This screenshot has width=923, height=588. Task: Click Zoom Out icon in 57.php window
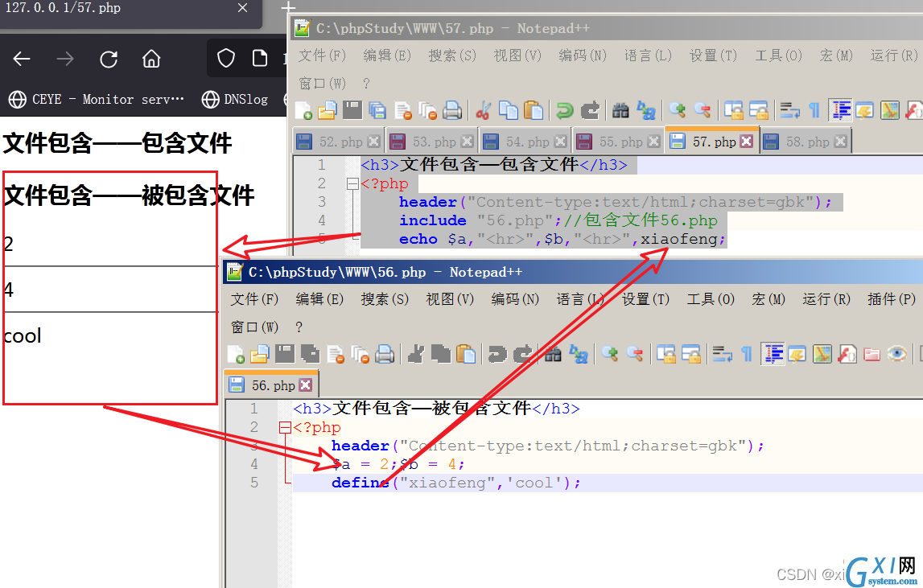click(x=702, y=110)
